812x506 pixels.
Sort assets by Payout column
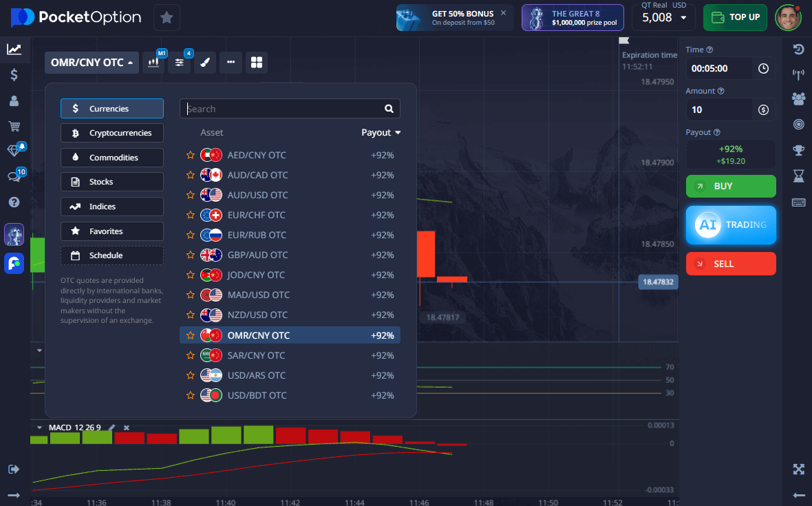[x=381, y=132]
